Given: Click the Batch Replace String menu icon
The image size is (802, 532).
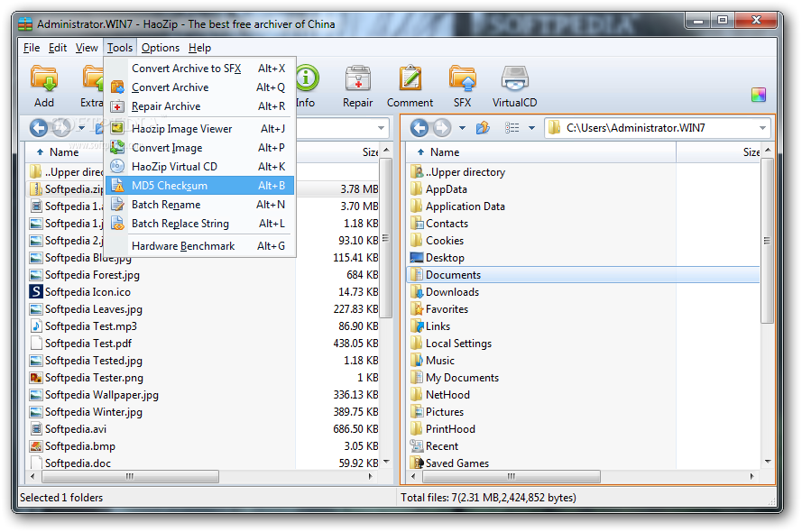Looking at the screenshot, I should pos(117,224).
